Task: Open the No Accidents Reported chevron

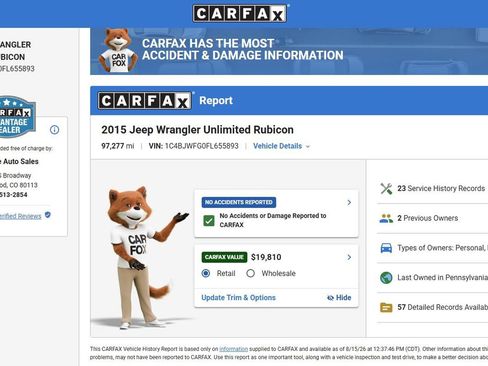Action: click(x=349, y=202)
